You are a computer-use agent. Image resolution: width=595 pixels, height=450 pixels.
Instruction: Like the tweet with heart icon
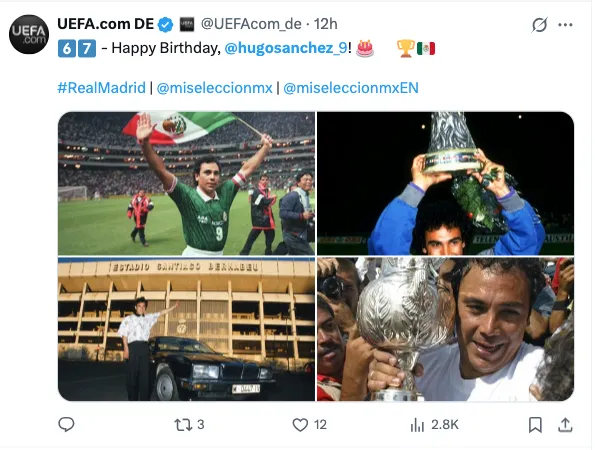[300, 425]
